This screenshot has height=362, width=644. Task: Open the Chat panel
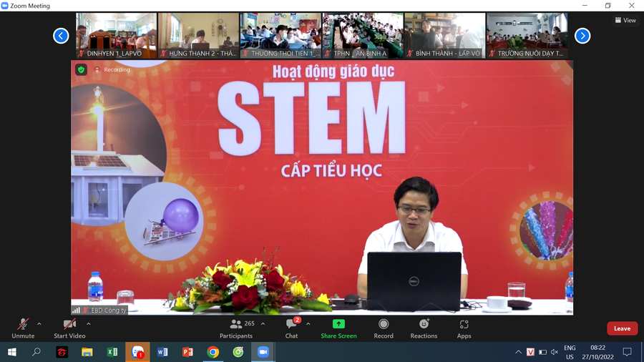(292, 328)
